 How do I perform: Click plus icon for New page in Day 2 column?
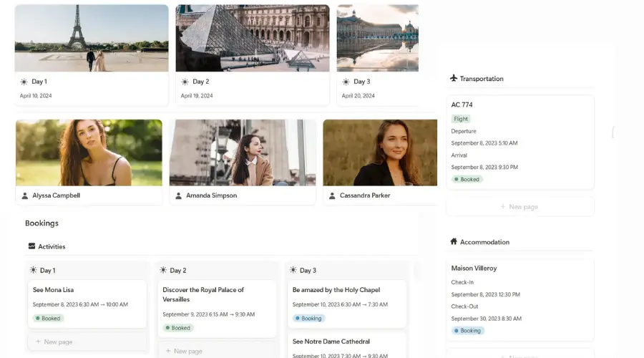[167, 351]
